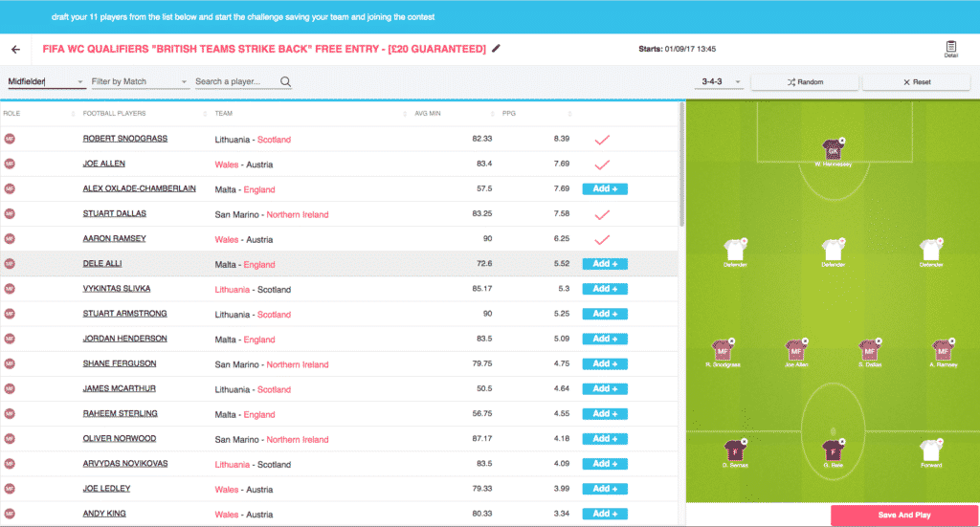
Task: Select R. Snodgrass shirt on the pitch
Action: [x=723, y=350]
